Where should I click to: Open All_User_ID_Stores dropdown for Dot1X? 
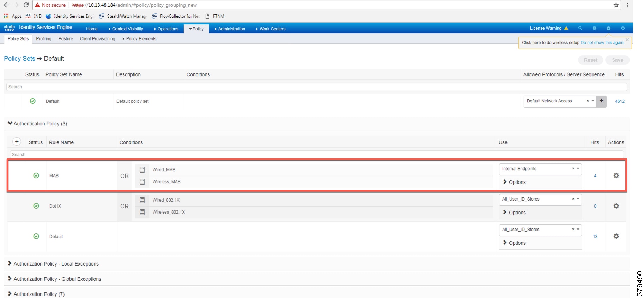click(578, 199)
